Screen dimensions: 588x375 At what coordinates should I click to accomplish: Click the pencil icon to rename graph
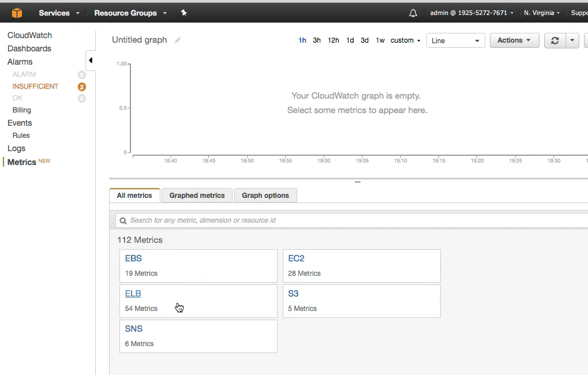[x=178, y=40]
